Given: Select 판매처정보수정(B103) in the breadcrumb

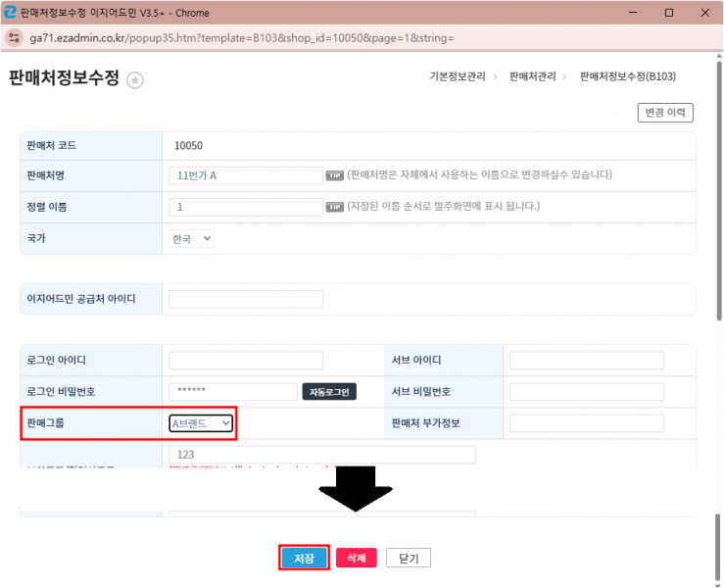Looking at the screenshot, I should click(x=627, y=76).
